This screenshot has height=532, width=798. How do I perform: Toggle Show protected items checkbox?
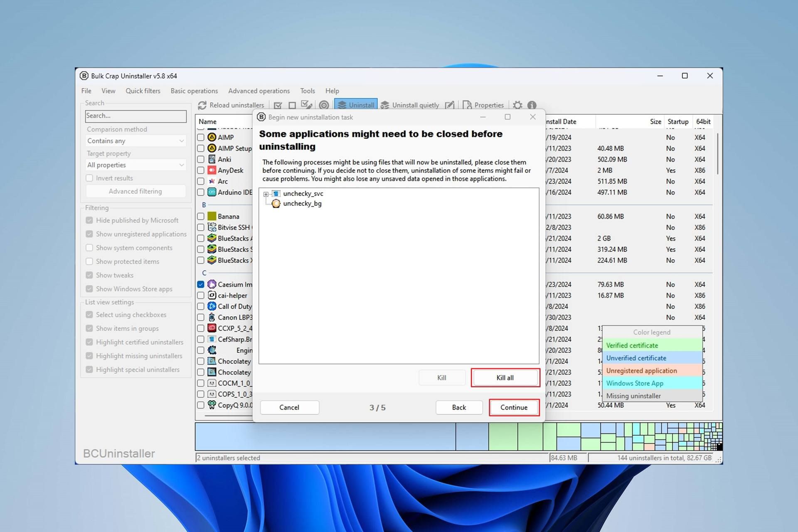click(89, 261)
